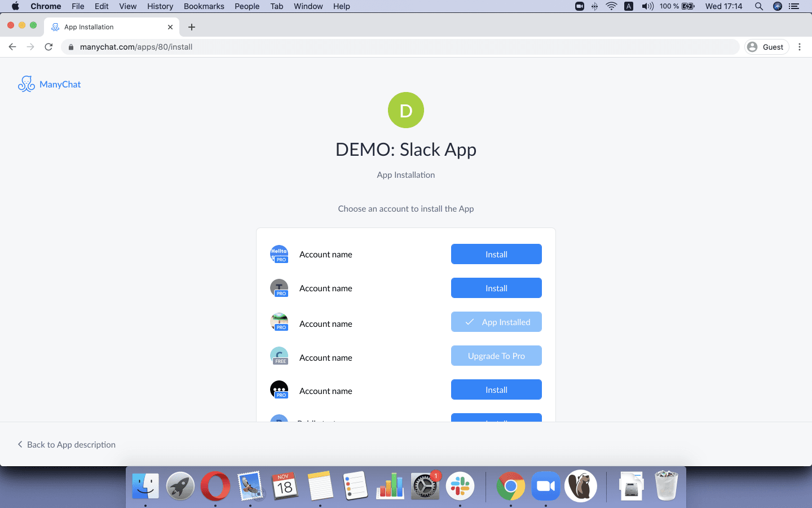Open Opera from the dock
The image size is (812, 508).
(215, 486)
